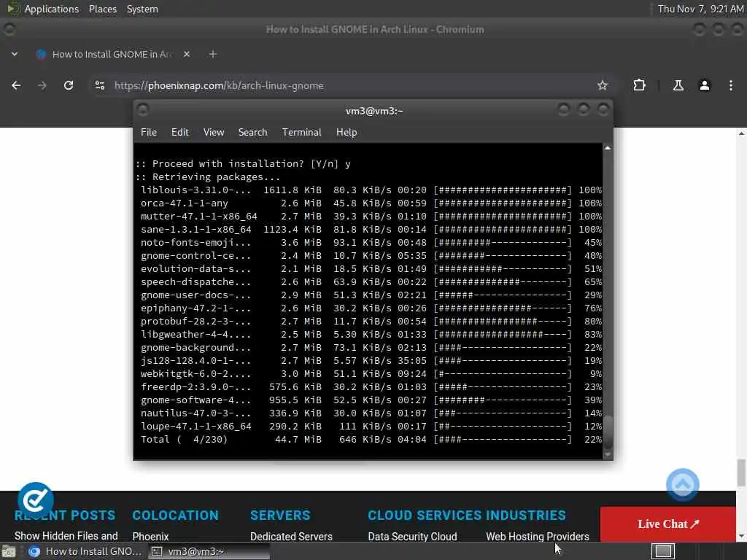Click the scroll-to-top circular arrow button
This screenshot has height=560, width=747.
[x=682, y=485]
